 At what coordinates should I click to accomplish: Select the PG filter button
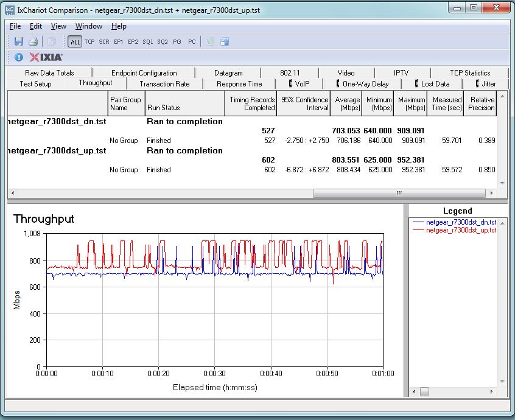point(177,42)
